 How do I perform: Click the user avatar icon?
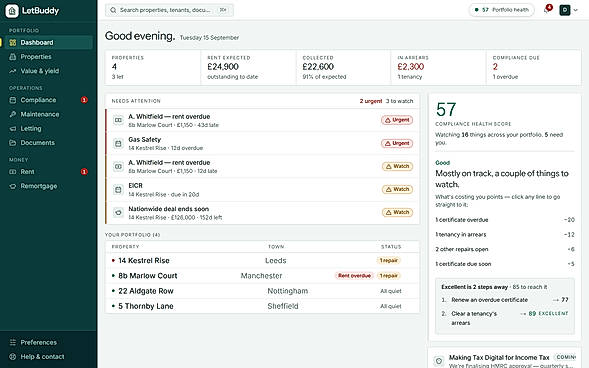(565, 10)
